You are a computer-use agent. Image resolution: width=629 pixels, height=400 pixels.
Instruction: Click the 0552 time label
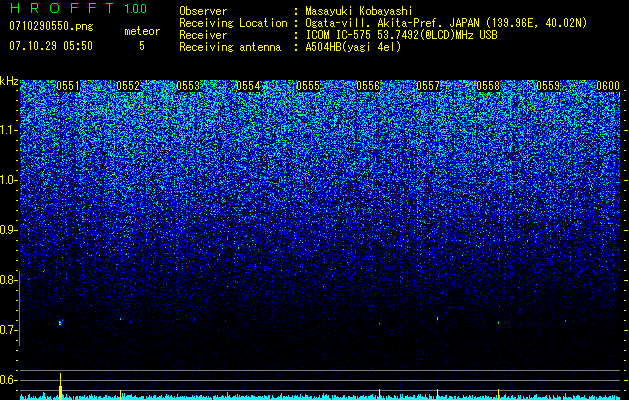128,86
